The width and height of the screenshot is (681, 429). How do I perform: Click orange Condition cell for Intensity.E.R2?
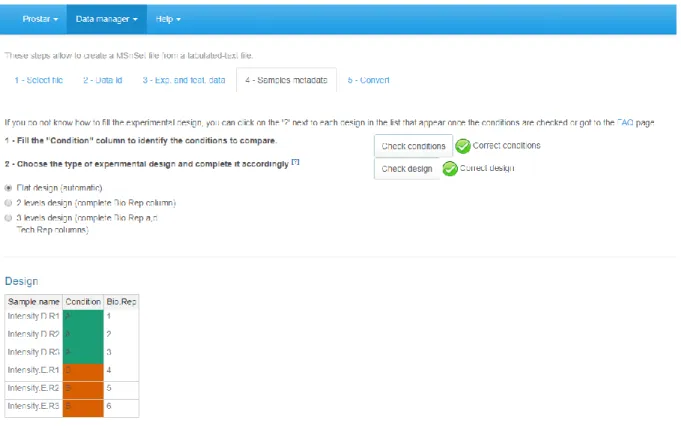83,388
